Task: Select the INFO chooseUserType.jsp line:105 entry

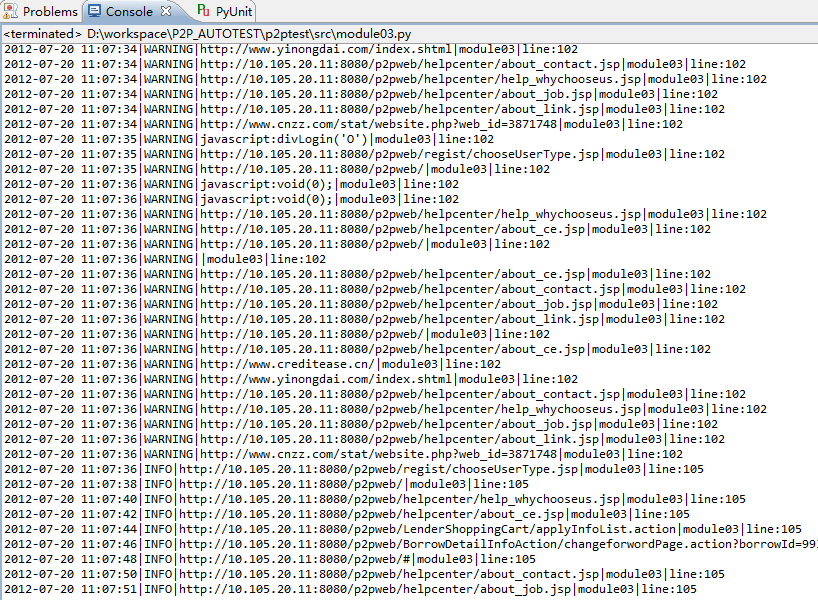Action: click(354, 470)
